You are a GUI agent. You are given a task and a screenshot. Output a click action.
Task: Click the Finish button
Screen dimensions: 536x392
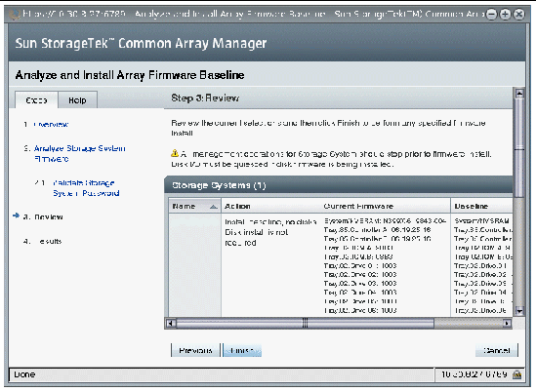coord(242,350)
